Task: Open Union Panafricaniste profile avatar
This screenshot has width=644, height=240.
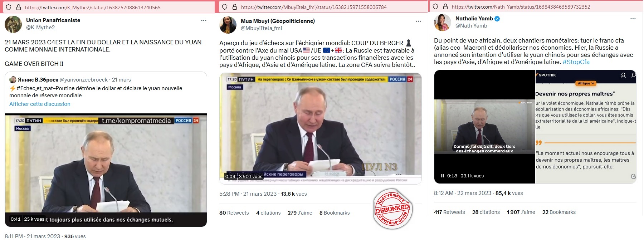Action: tap(13, 24)
